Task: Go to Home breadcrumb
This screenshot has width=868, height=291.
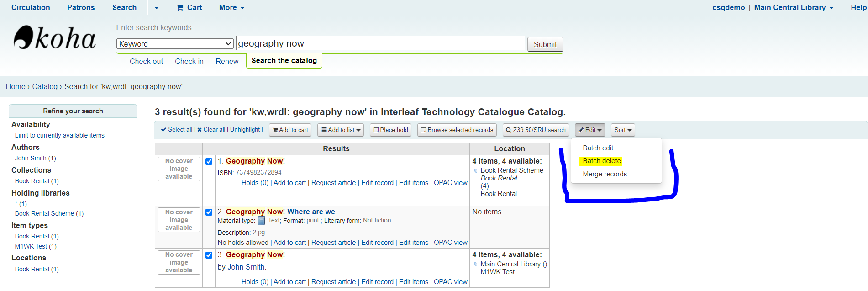Action: tap(16, 86)
